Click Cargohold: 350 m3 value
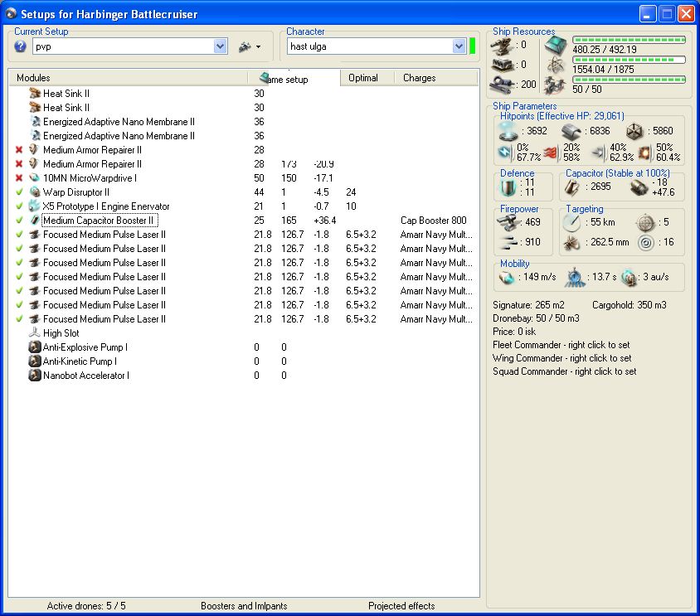The image size is (700, 616). 629,305
